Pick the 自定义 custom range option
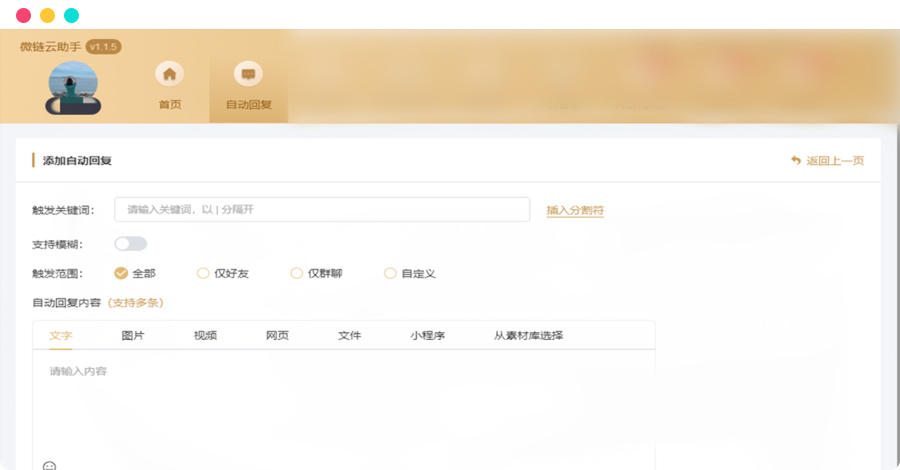 (x=390, y=273)
